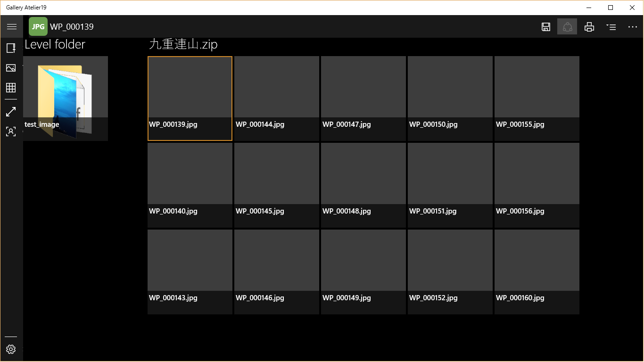Click the person frame icon in sidebar
This screenshot has width=644, height=362.
11,132
